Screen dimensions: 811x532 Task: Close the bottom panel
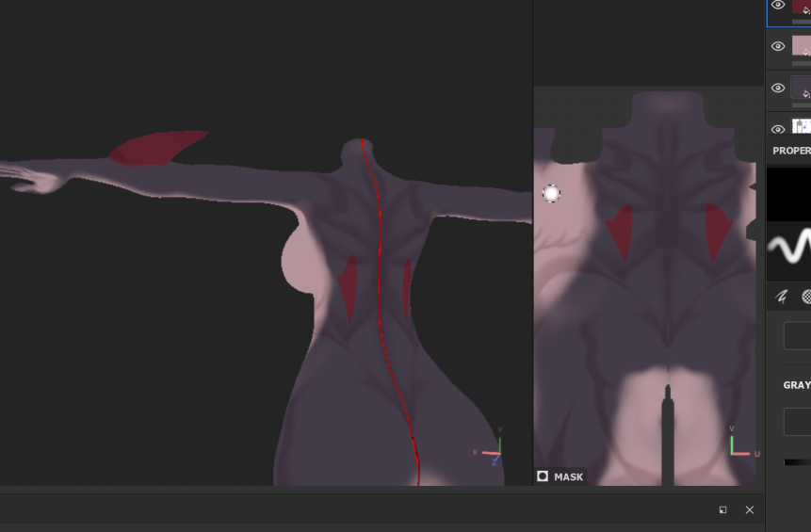coord(750,509)
